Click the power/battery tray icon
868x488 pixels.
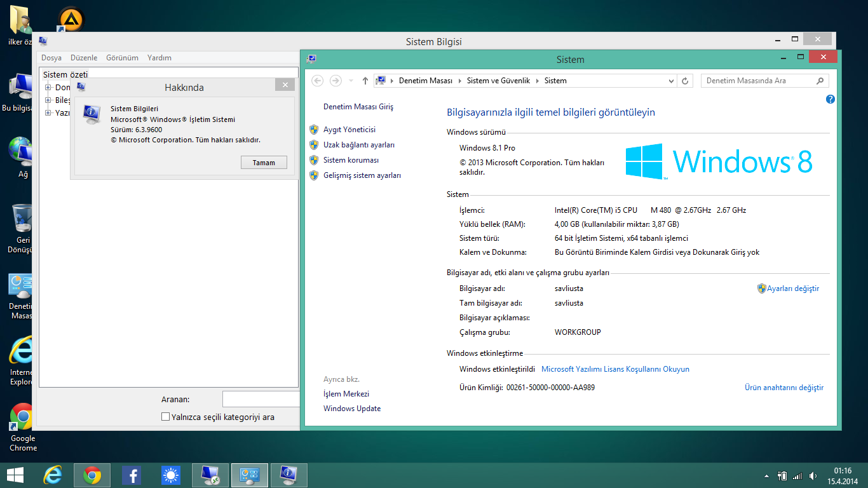pyautogui.click(x=783, y=476)
